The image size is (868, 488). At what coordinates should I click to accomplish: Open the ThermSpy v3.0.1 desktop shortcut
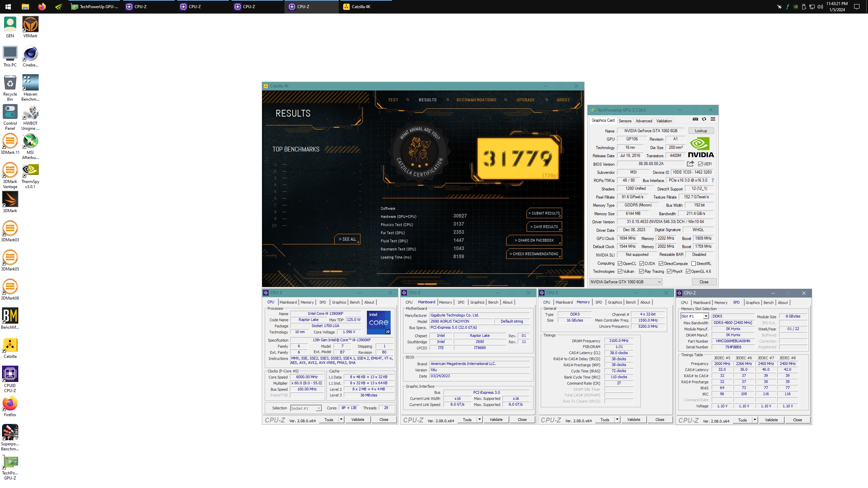(30, 175)
